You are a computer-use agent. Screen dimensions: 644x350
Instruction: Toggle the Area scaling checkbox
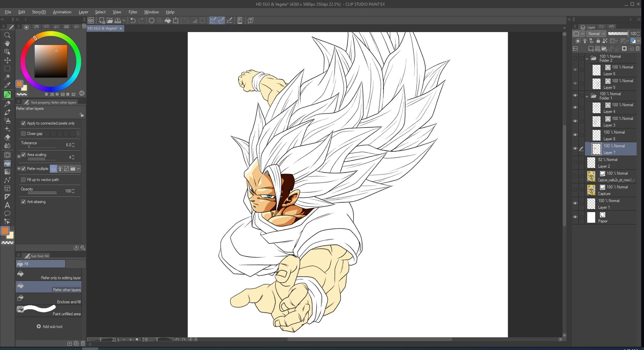[23, 155]
